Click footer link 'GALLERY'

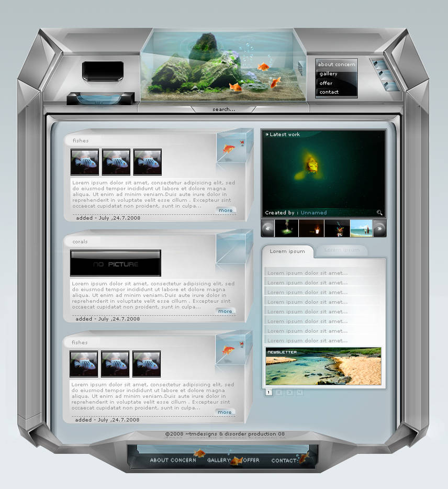pyautogui.click(x=219, y=460)
